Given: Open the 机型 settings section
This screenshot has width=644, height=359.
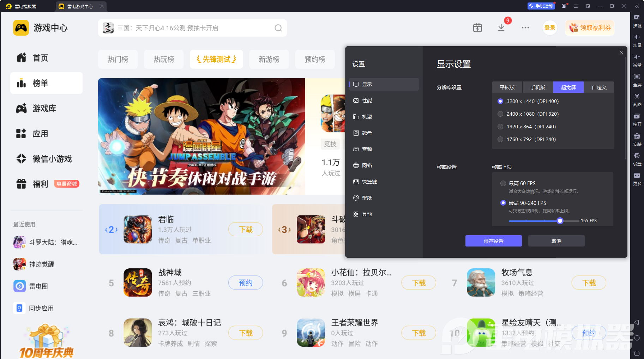Looking at the screenshot, I should point(384,117).
